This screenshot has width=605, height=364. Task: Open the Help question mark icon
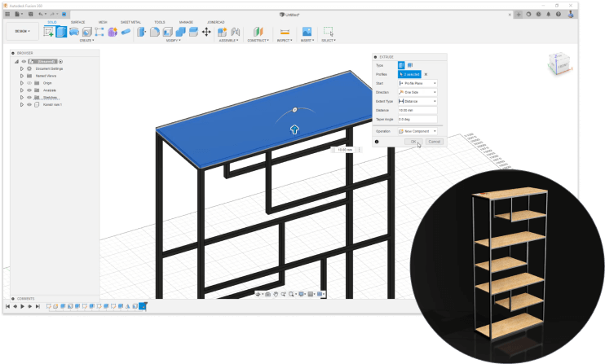pyautogui.click(x=559, y=15)
